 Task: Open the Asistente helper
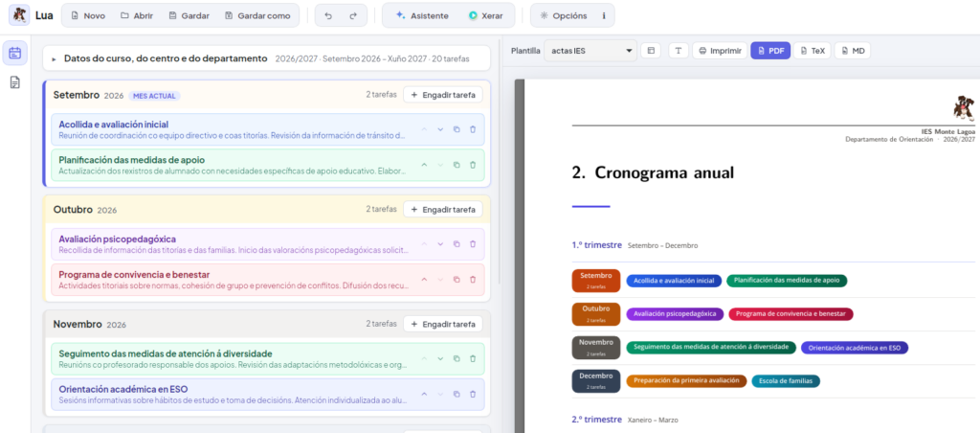click(x=422, y=15)
